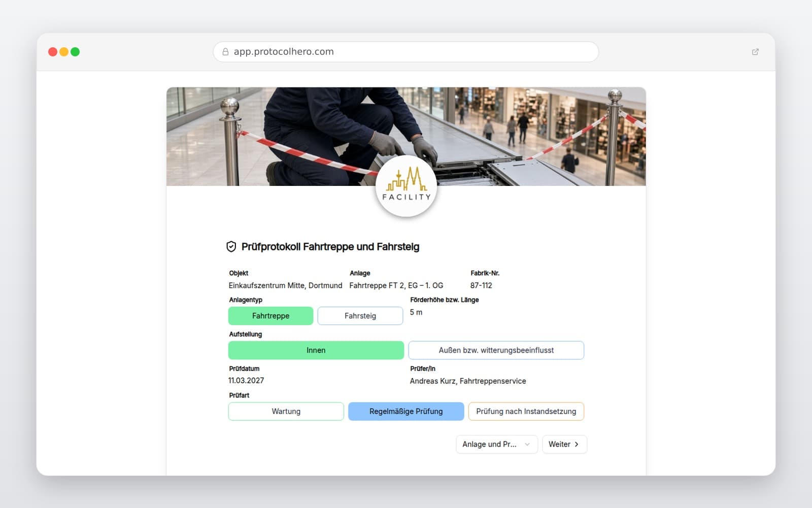Choose Innen for Aufstellung
Screen dimensions: 812x508
click(316, 351)
